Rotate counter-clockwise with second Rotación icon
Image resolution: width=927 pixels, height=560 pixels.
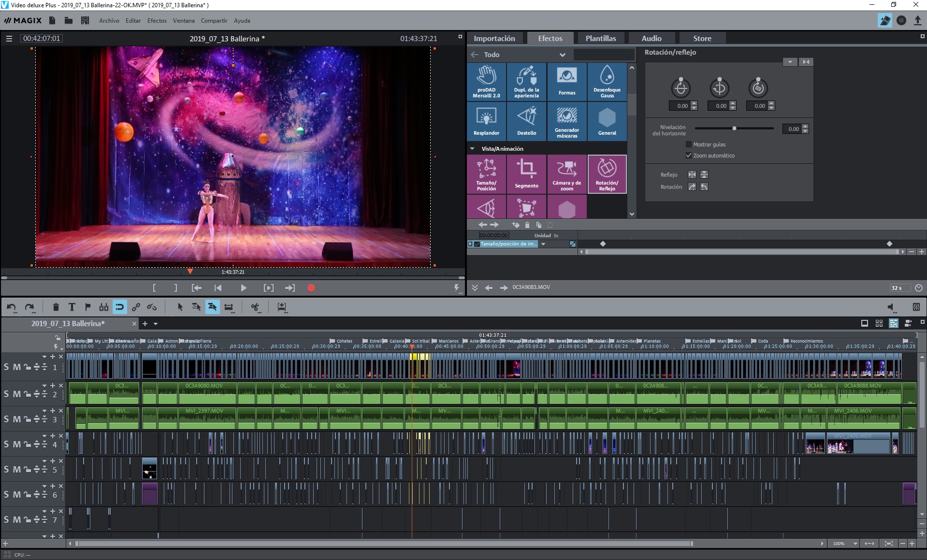tap(704, 187)
